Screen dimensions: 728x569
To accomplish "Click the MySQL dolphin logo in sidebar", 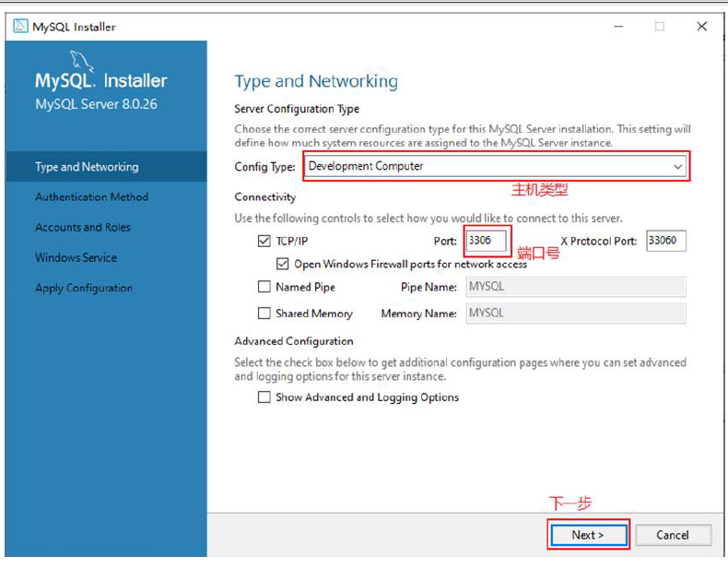I will (x=82, y=61).
